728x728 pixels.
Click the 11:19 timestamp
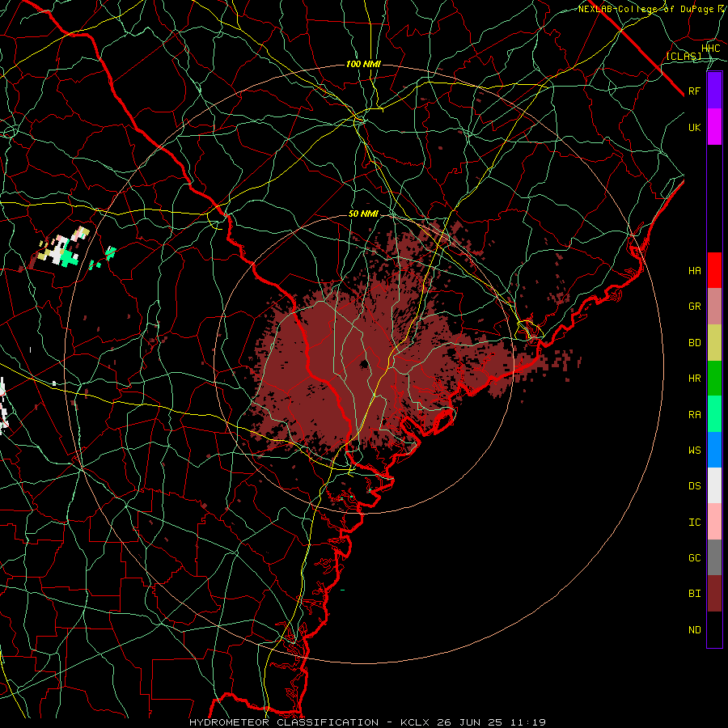(x=527, y=722)
